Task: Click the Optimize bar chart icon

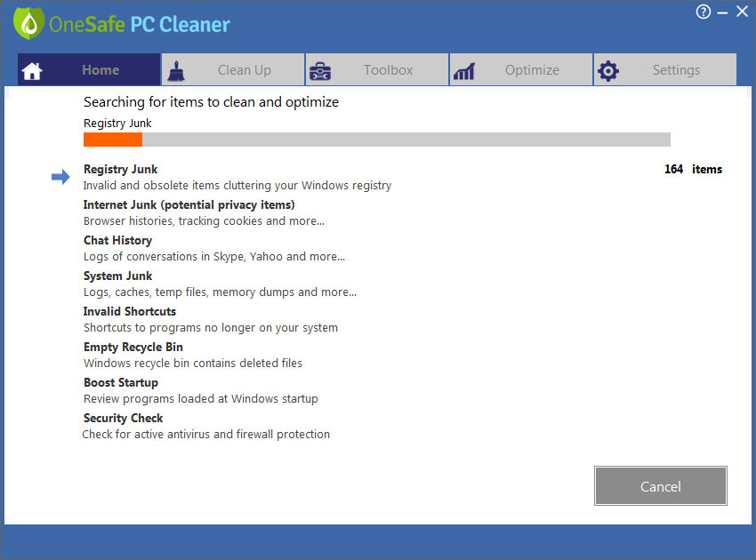Action: [x=464, y=71]
